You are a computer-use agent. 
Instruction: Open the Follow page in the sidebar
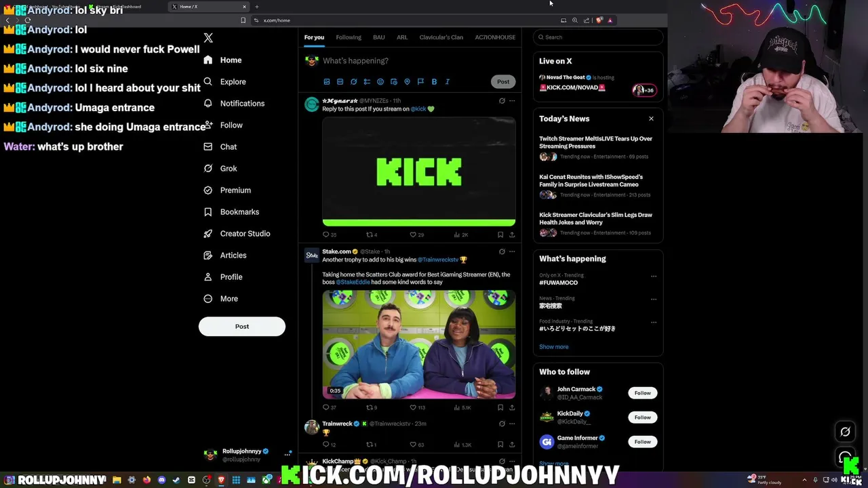(x=223, y=125)
